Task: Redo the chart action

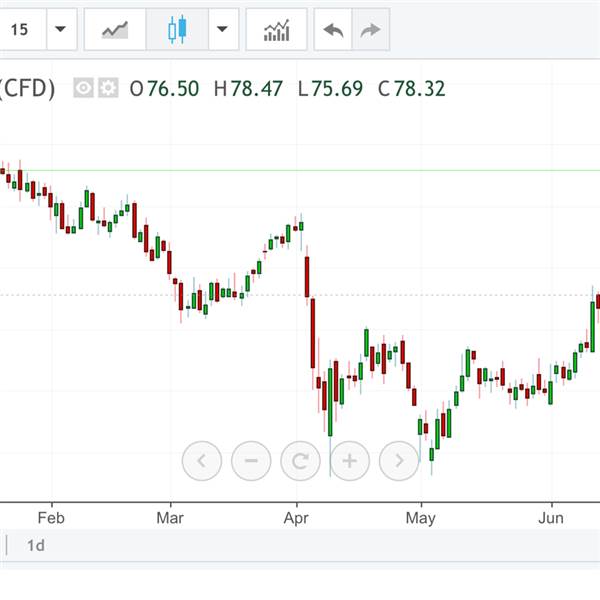Action: pos(370,29)
